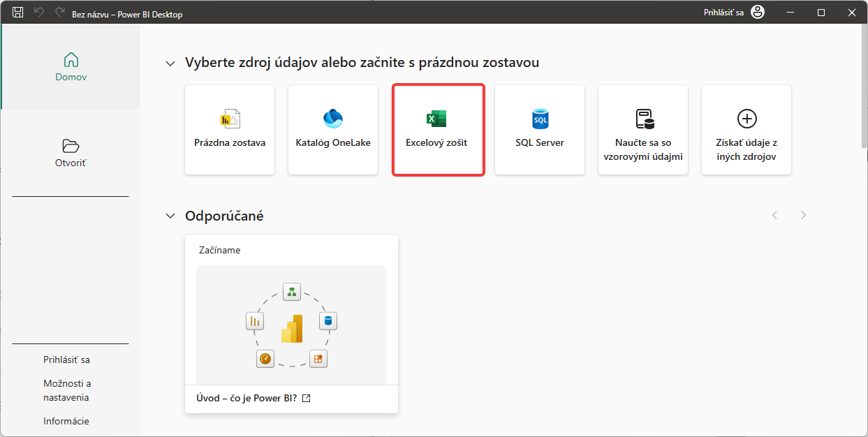The height and width of the screenshot is (437, 868).
Task: Click the Redo arrow in title bar
Action: pos(60,13)
